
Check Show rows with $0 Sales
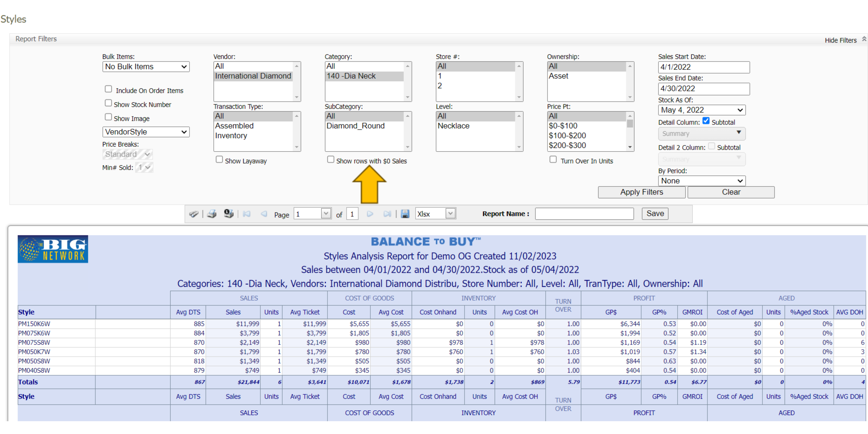(331, 159)
